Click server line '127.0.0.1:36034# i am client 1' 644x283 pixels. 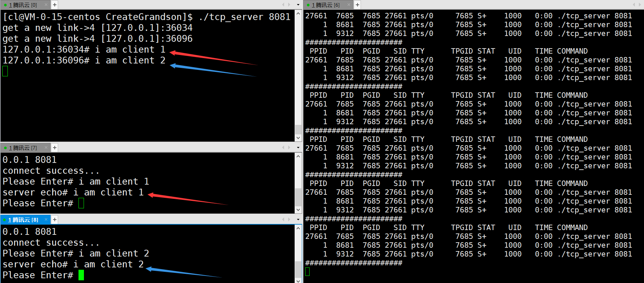tap(84, 50)
